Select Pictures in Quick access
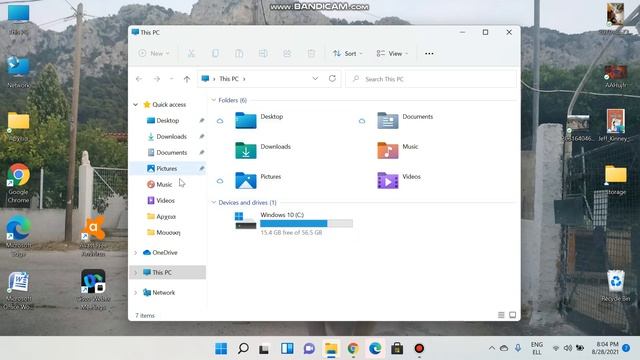 168,168
